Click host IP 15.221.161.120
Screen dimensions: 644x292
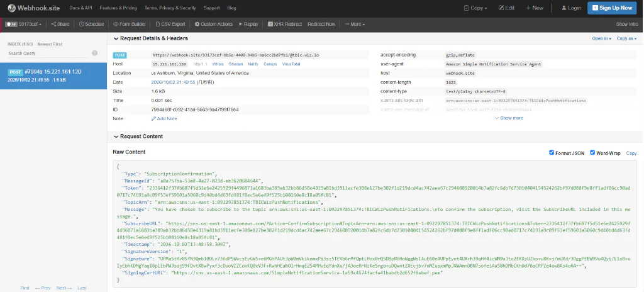coord(169,64)
